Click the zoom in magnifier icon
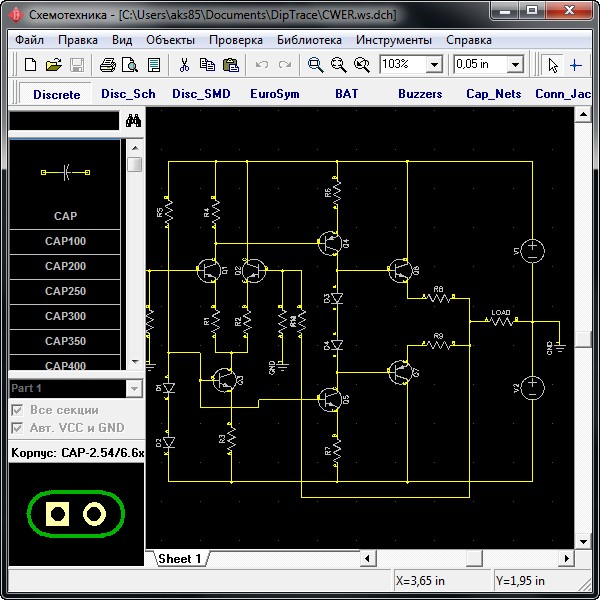The height and width of the screenshot is (600, 600). [x=315, y=65]
